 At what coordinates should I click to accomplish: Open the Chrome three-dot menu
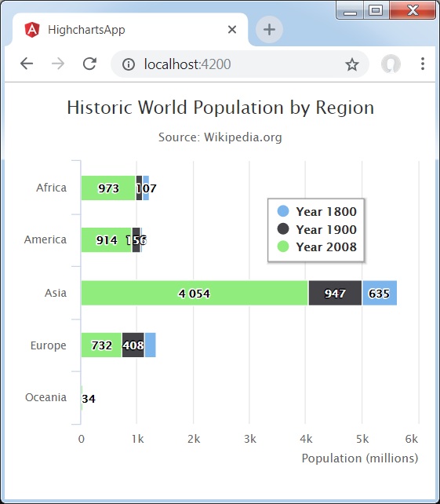(423, 64)
